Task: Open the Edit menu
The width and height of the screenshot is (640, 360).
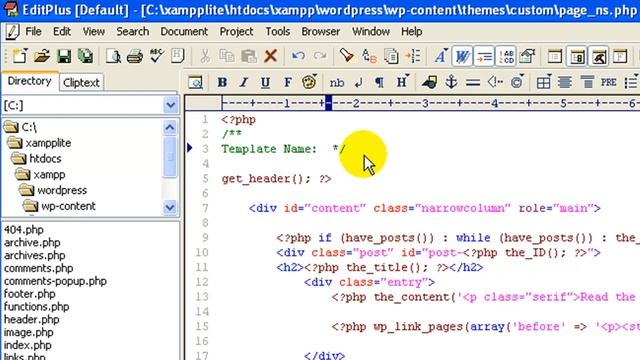Action: (62, 31)
